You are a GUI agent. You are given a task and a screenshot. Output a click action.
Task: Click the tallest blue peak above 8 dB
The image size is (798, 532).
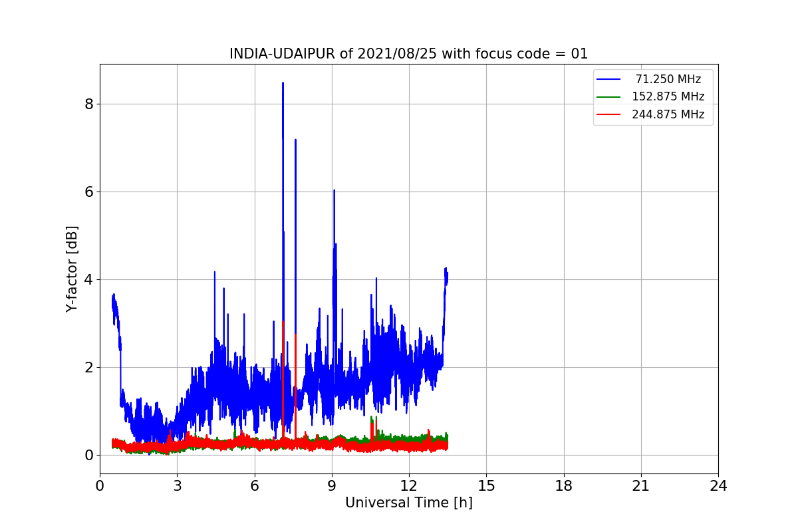coord(283,84)
